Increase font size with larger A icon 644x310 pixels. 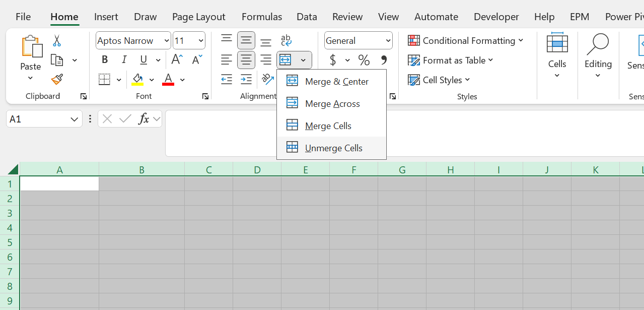pos(177,60)
